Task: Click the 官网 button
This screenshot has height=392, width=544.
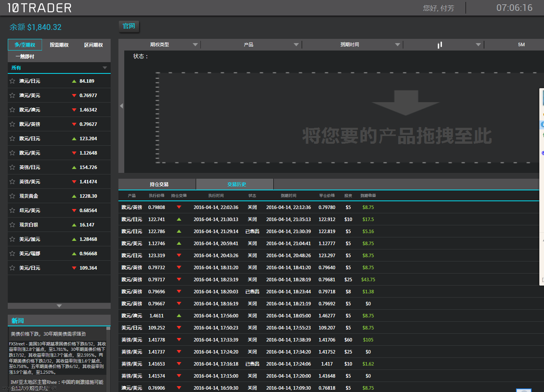Action: click(x=129, y=26)
